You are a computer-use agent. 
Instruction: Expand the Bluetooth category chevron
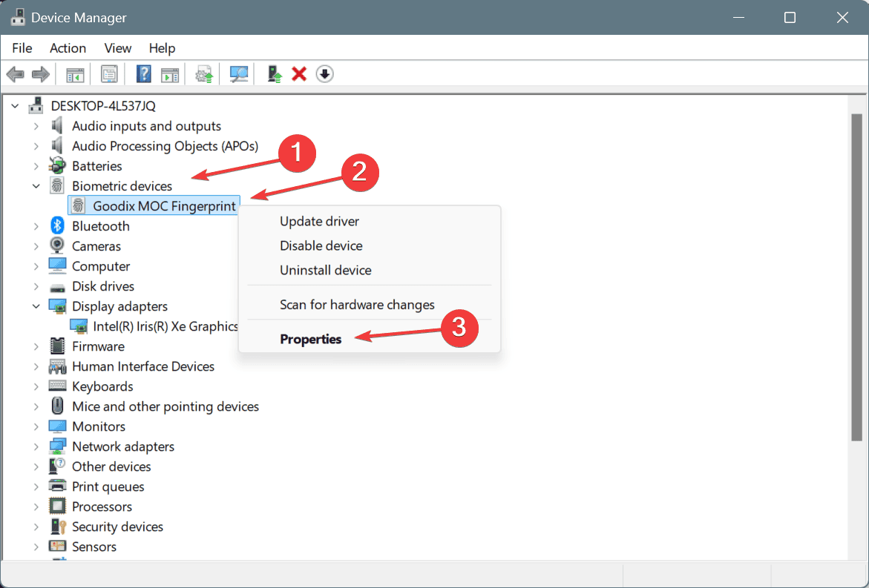(36, 226)
